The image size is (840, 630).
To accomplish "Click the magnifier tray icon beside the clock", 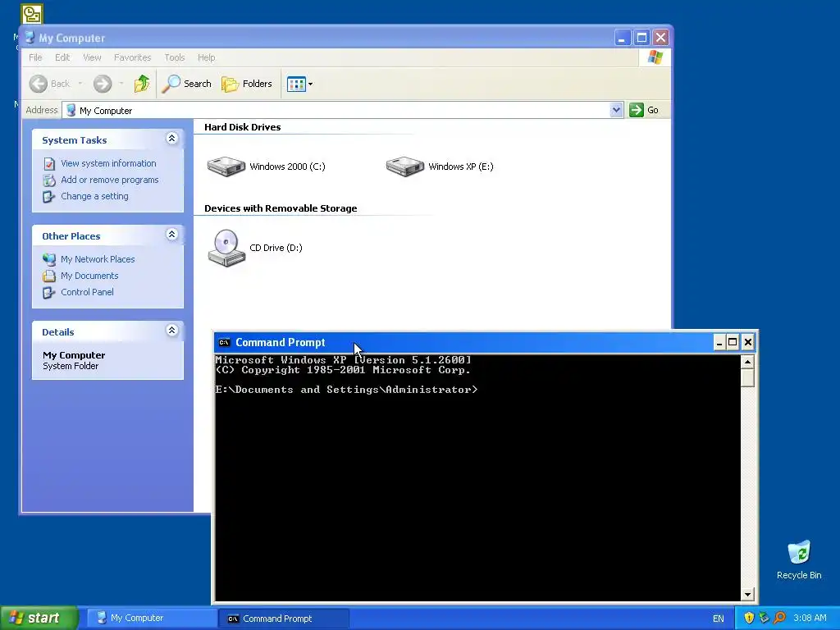I will pyautogui.click(x=779, y=619).
